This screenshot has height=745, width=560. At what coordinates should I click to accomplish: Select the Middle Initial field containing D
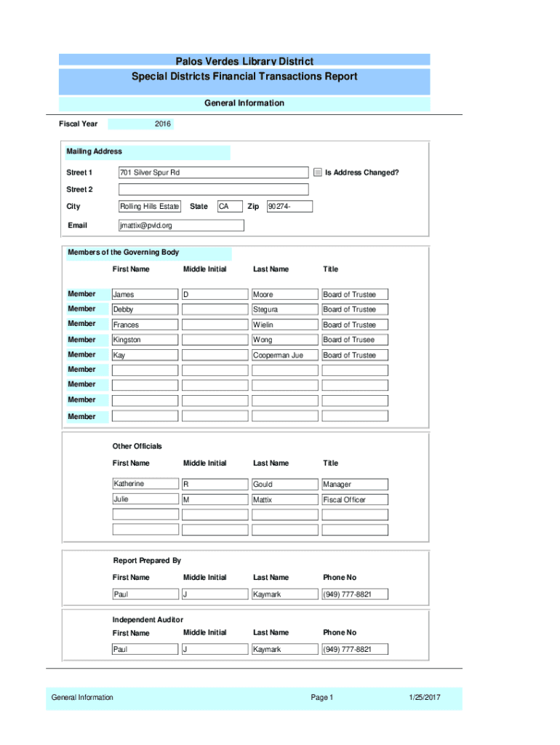click(x=215, y=295)
